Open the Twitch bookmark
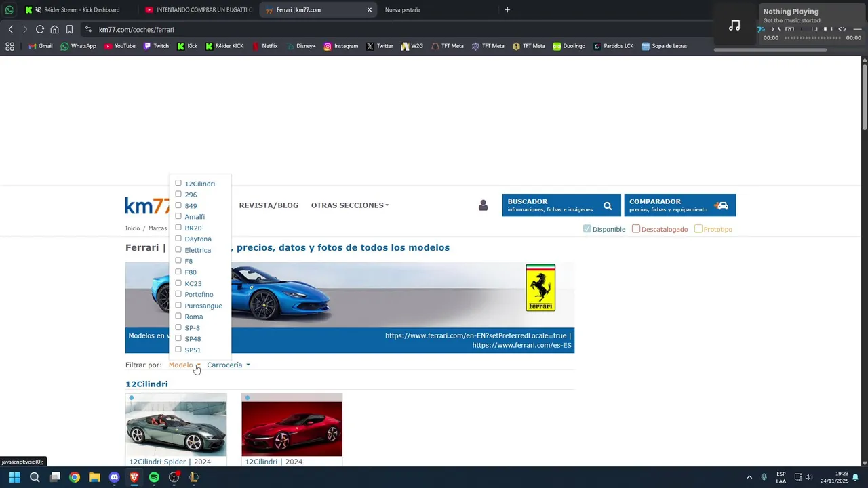This screenshot has height=488, width=868. (156, 46)
